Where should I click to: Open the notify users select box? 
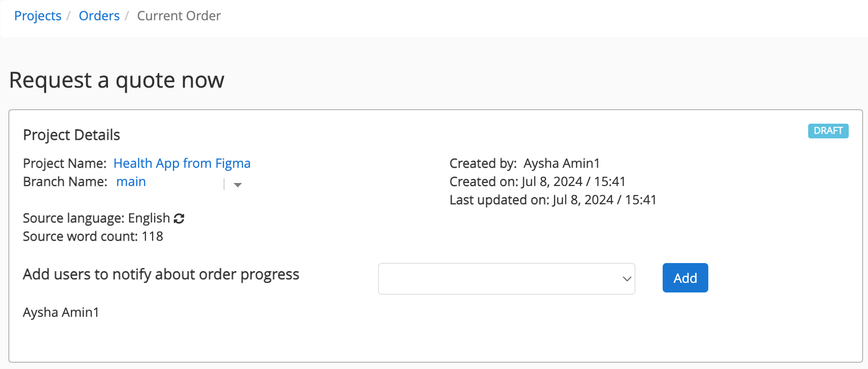(506, 279)
